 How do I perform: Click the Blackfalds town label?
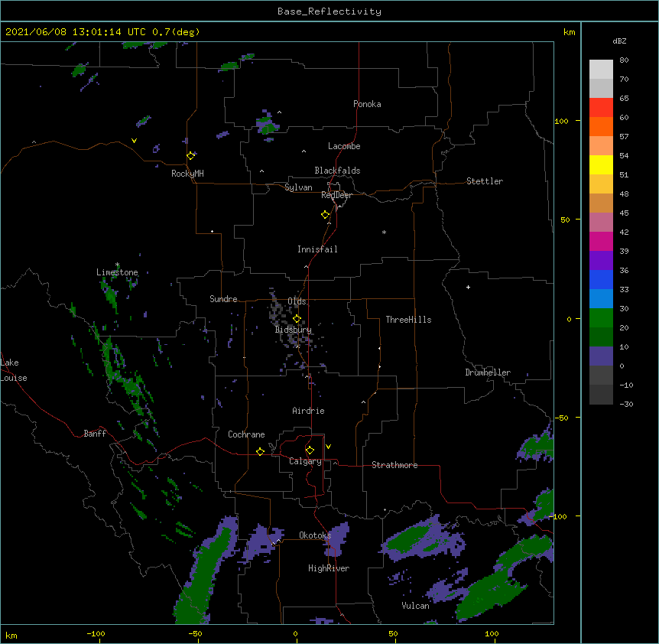click(x=337, y=171)
